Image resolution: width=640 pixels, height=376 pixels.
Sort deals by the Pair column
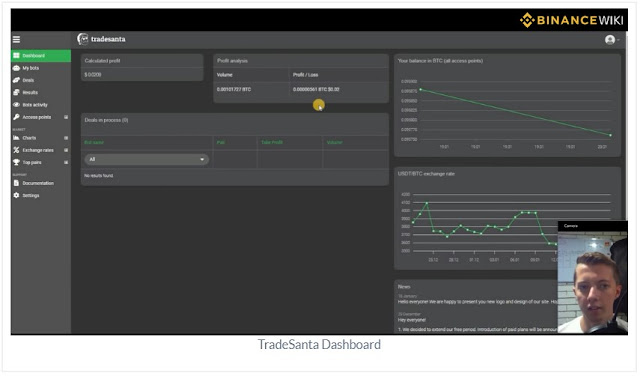[x=221, y=142]
